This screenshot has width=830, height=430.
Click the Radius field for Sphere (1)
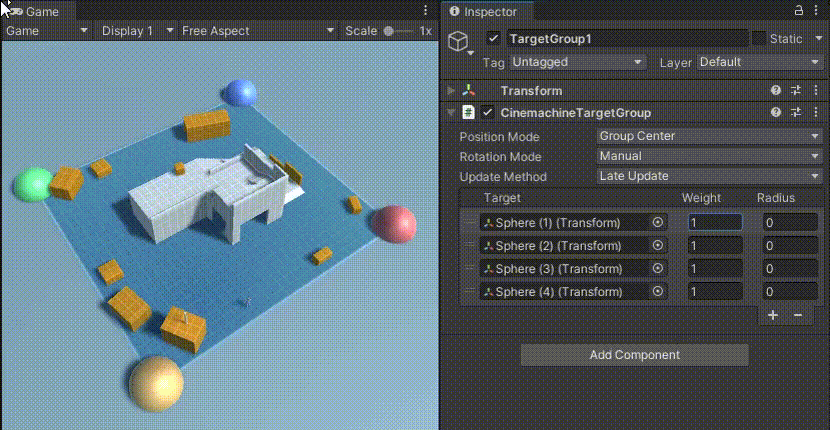pos(790,222)
